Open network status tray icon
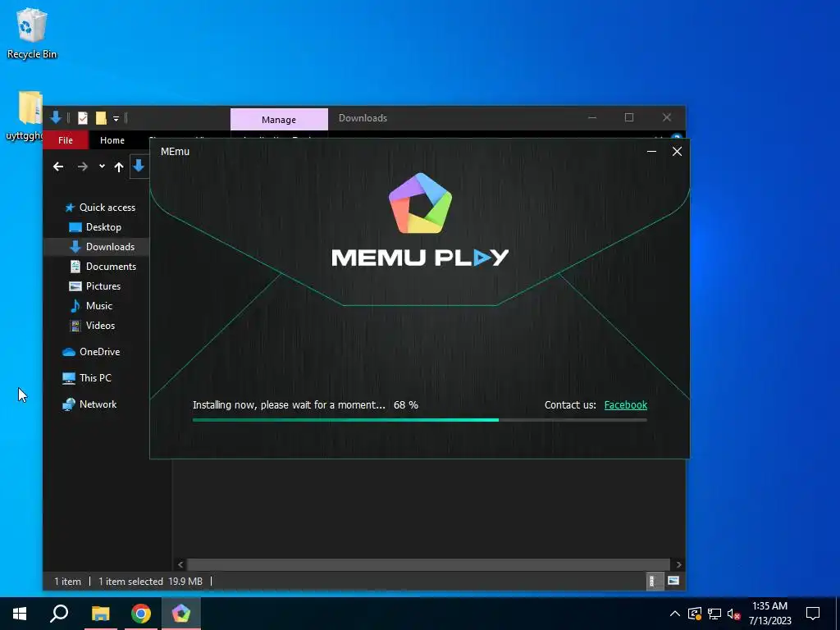This screenshot has width=840, height=630. [x=714, y=614]
